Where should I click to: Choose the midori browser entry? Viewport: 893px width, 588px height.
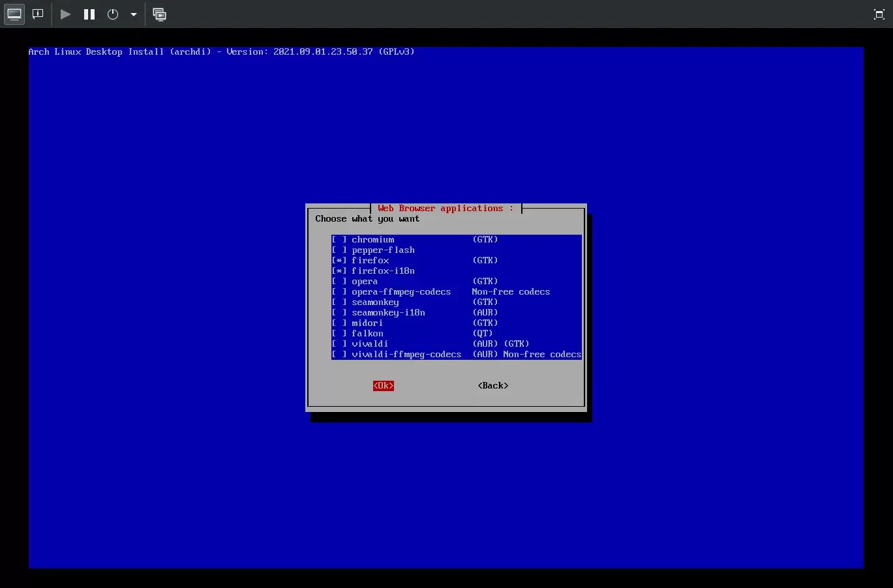click(367, 323)
